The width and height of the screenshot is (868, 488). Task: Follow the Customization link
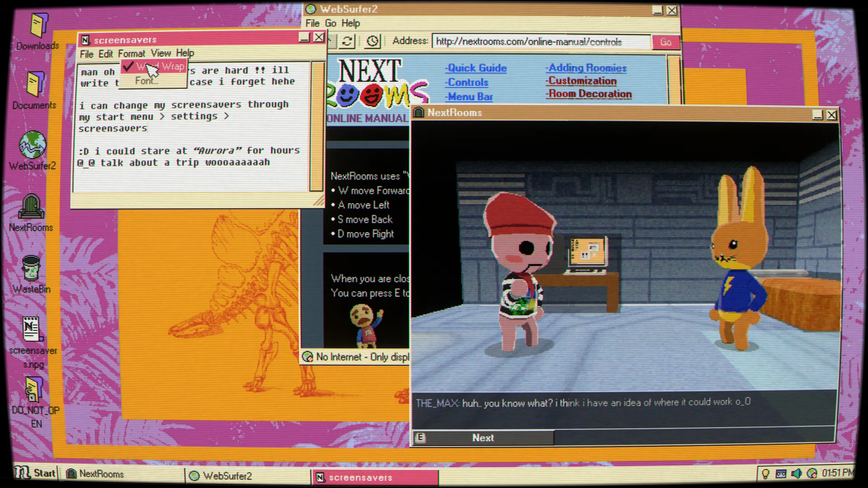[x=581, y=81]
